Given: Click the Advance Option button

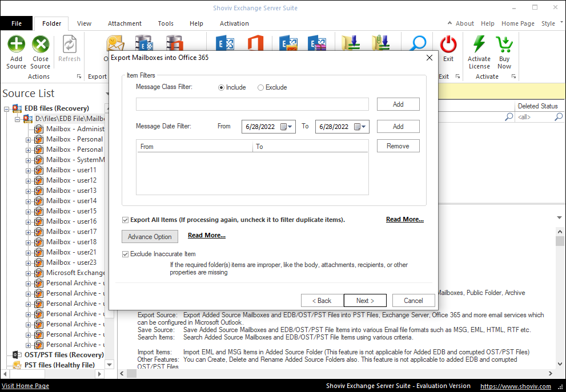Looking at the screenshot, I should [150, 237].
